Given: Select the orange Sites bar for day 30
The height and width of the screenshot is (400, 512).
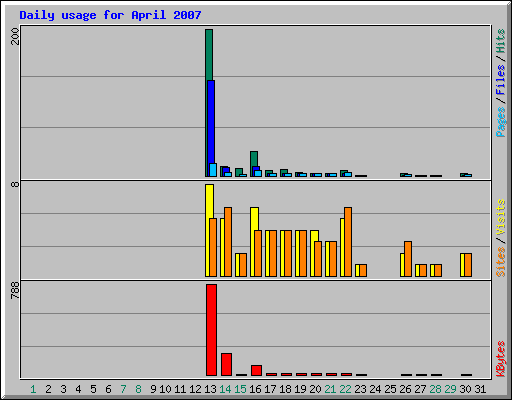Looking at the screenshot, I should click(x=468, y=265).
